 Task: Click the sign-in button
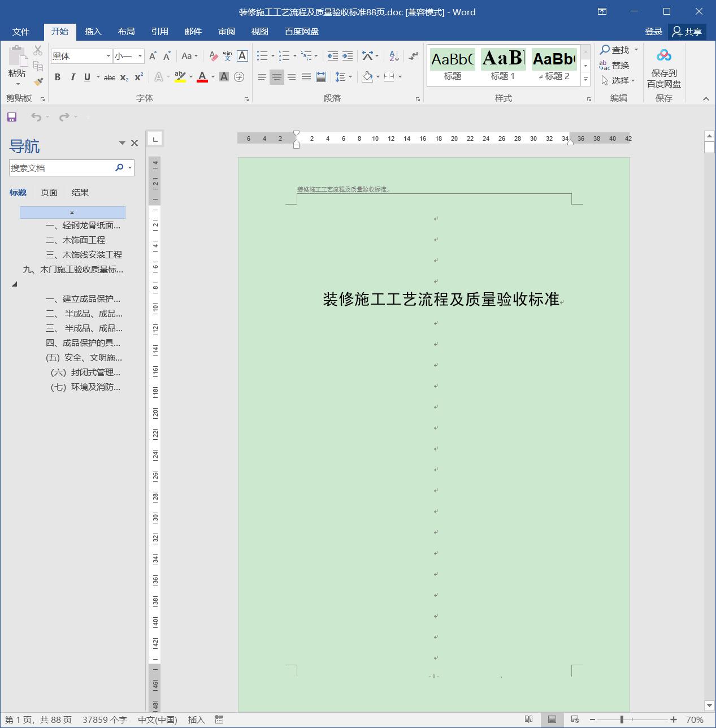point(653,32)
